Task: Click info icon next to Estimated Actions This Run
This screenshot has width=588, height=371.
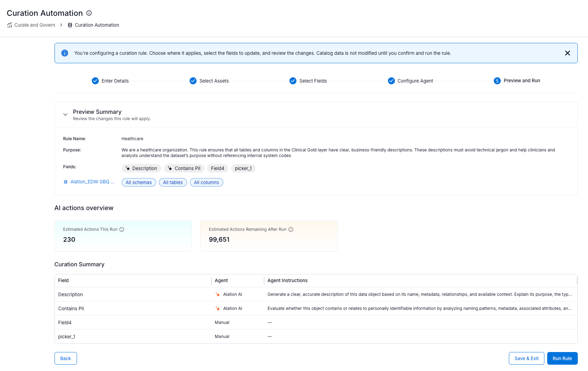Action: pyautogui.click(x=122, y=229)
